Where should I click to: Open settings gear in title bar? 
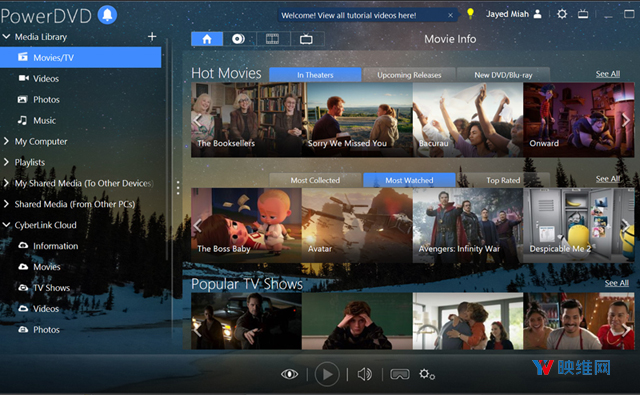click(x=562, y=14)
